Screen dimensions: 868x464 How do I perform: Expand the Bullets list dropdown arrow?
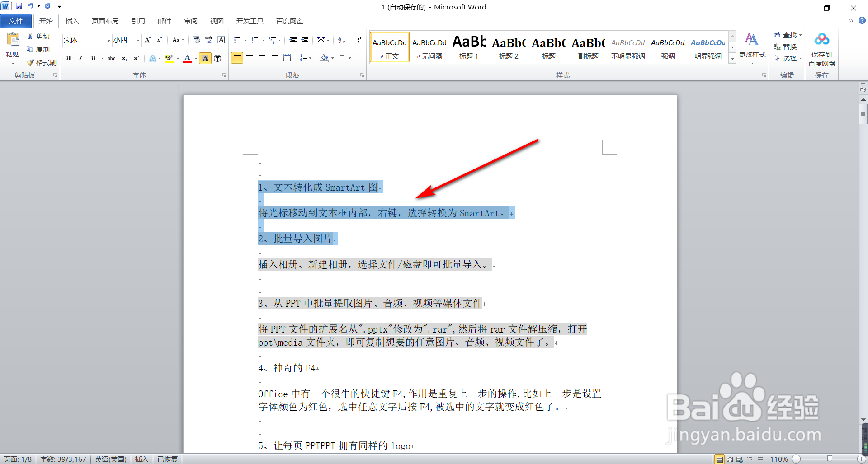click(245, 41)
